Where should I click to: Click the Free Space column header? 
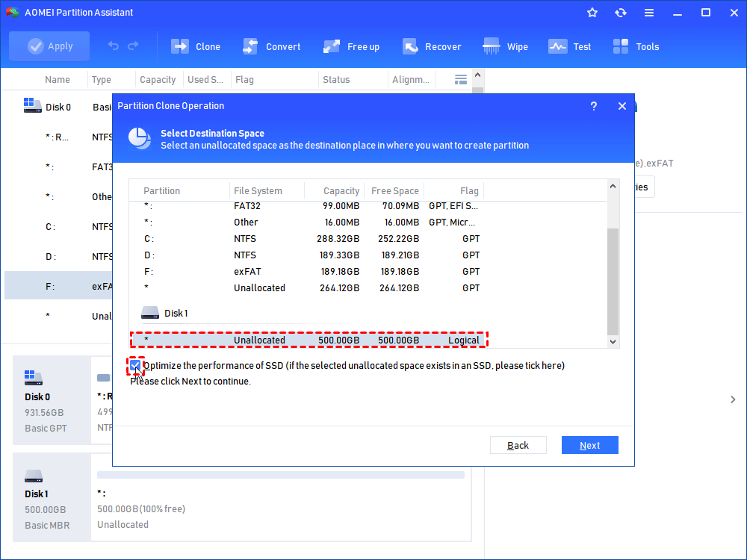click(x=395, y=191)
